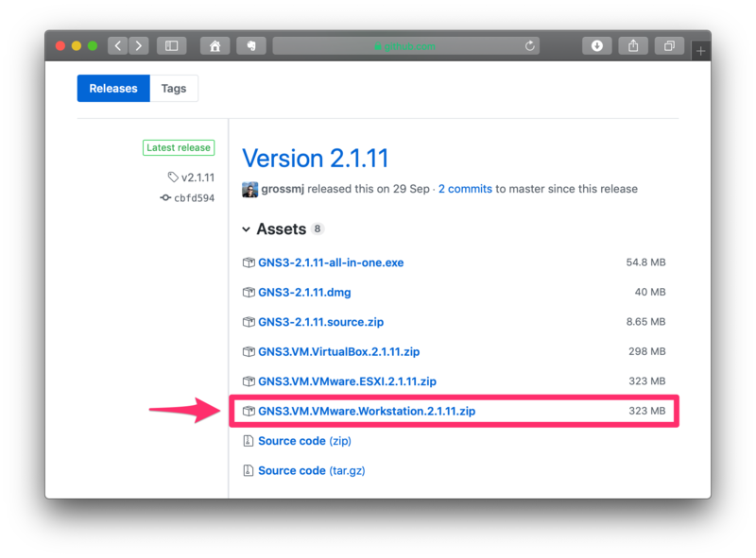Image resolution: width=756 pixels, height=558 pixels.
Task: Download GNS3-2.1.11-all-in-one.exe
Action: [331, 262]
